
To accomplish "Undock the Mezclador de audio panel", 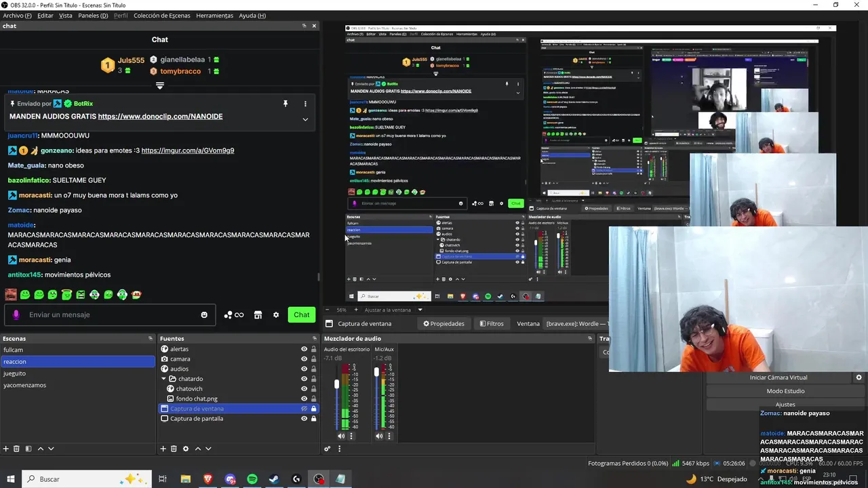I will coord(590,338).
